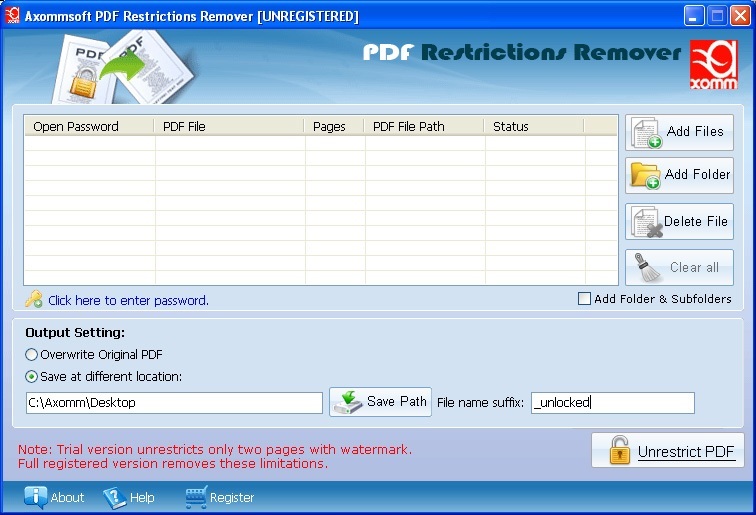Sort by the Open Password column header
Viewport: 756px width, 515px height.
89,126
